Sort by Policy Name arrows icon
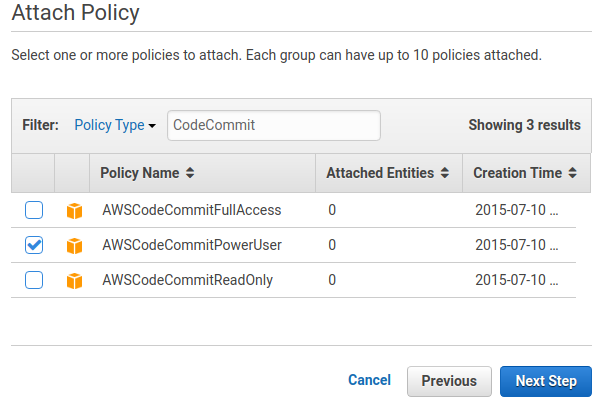This screenshot has width=607, height=405. (190, 173)
